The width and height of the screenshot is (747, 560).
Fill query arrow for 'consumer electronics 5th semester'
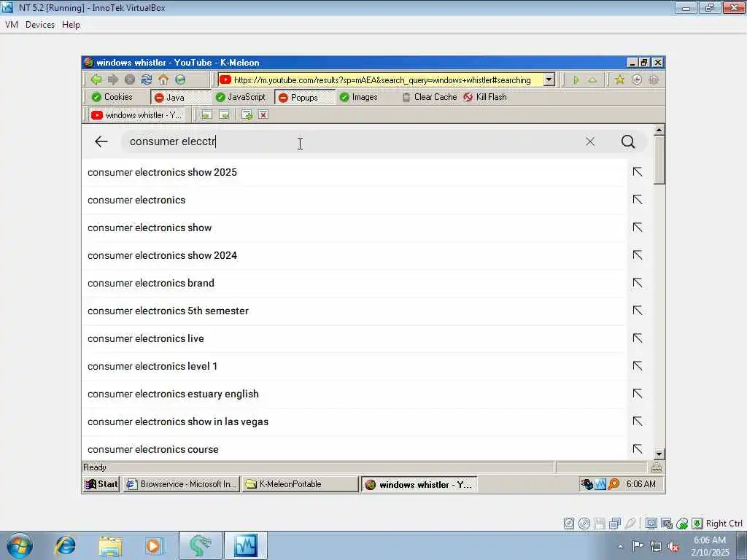coord(638,311)
